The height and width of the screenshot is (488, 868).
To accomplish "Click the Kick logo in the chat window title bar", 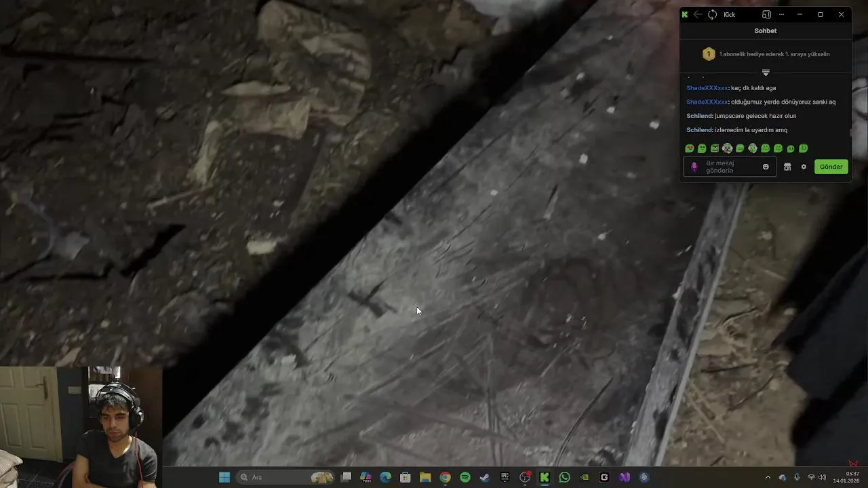I will pos(685,14).
